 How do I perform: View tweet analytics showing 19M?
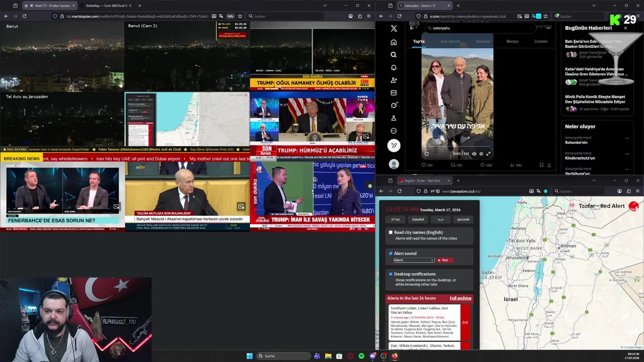click(516, 165)
